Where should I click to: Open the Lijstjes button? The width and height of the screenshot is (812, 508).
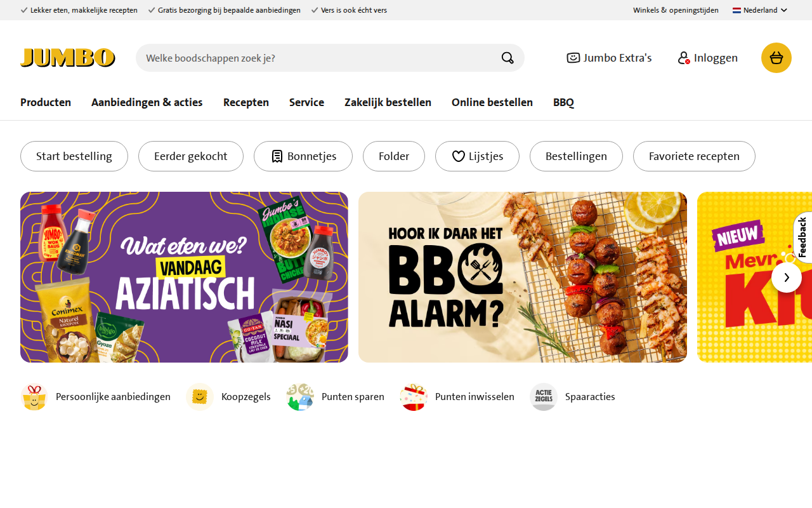[477, 156]
